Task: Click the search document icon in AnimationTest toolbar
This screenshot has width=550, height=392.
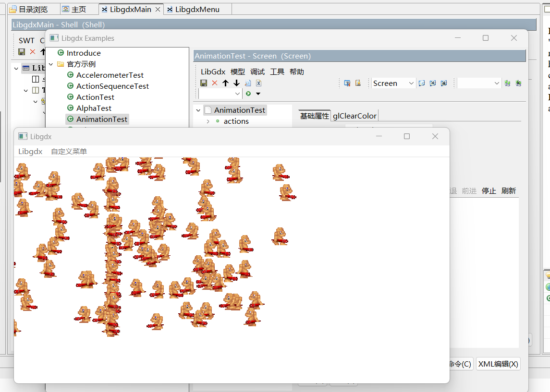Action: (x=248, y=83)
